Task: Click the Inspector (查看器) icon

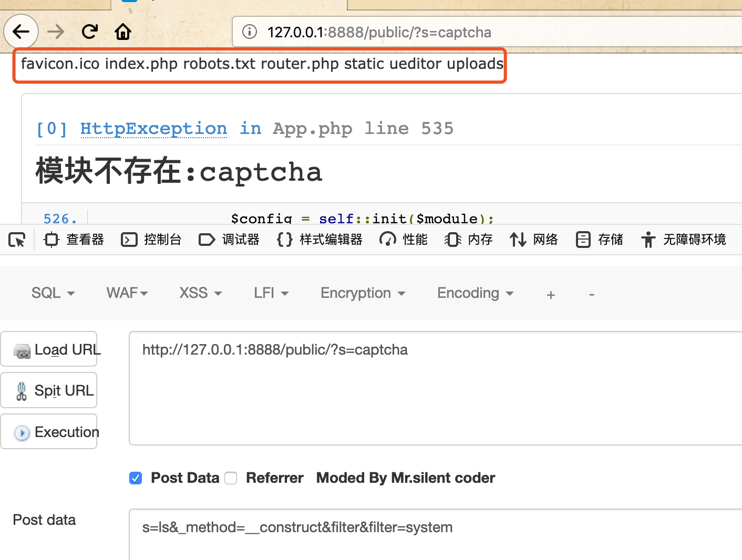Action: pyautogui.click(x=51, y=240)
